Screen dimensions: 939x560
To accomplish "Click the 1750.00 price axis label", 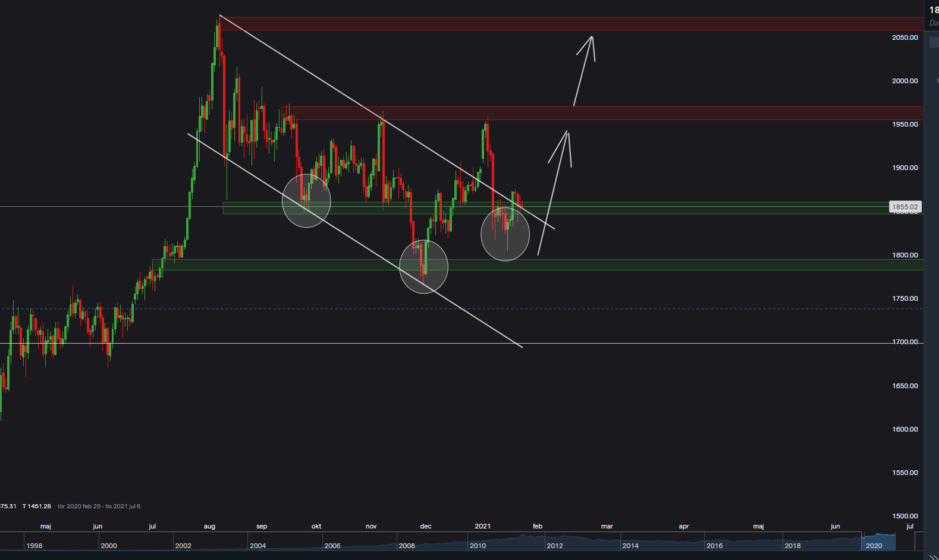I will point(905,298).
